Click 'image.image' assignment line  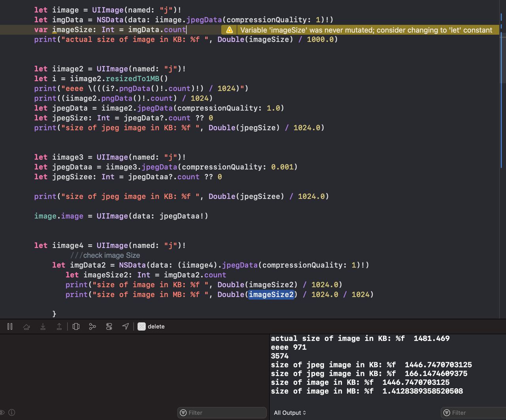tap(121, 216)
